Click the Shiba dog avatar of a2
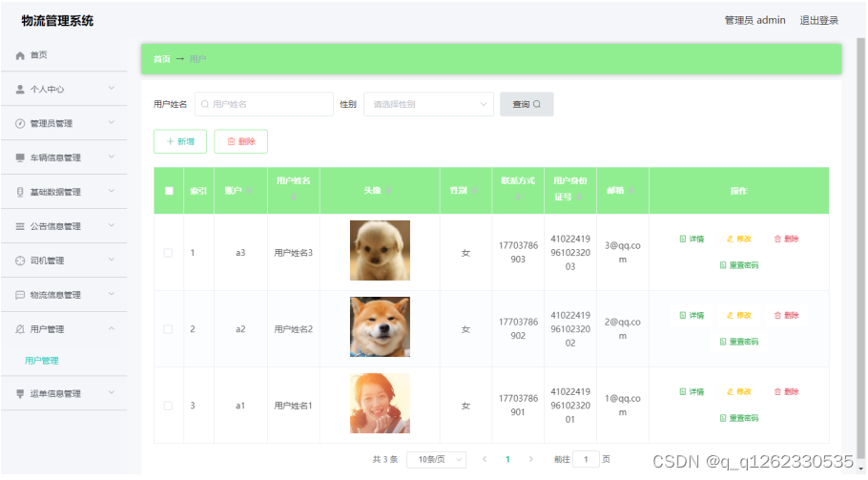The image size is (868, 480). click(380, 326)
